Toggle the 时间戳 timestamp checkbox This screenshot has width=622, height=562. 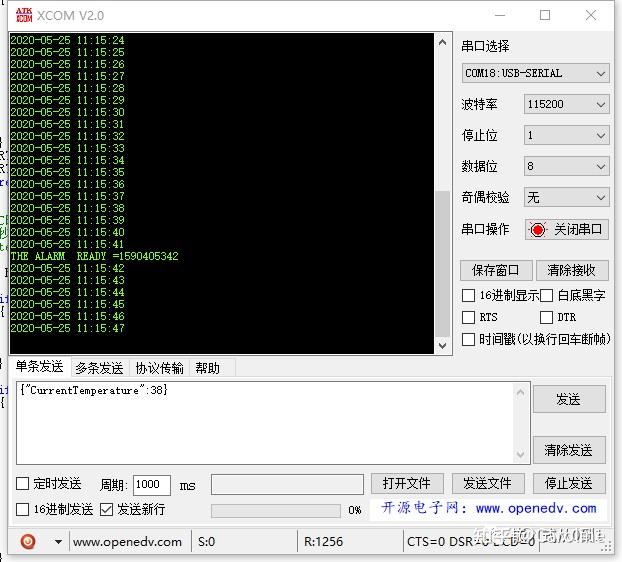point(468,340)
